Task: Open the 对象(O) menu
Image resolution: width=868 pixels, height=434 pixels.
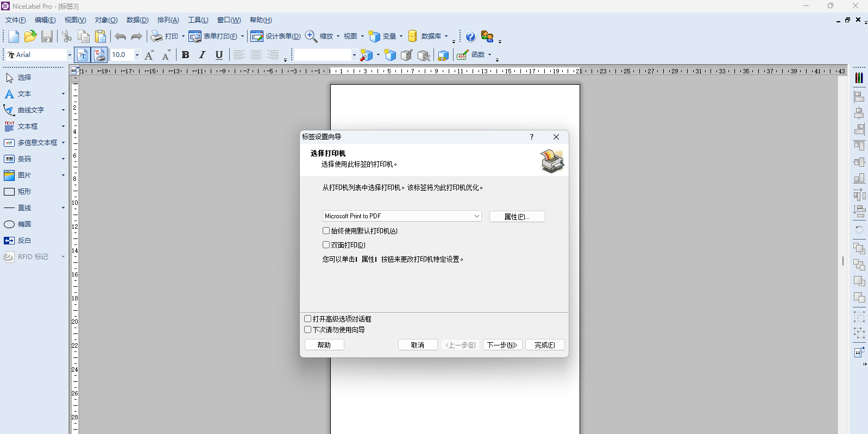Action: (106, 20)
